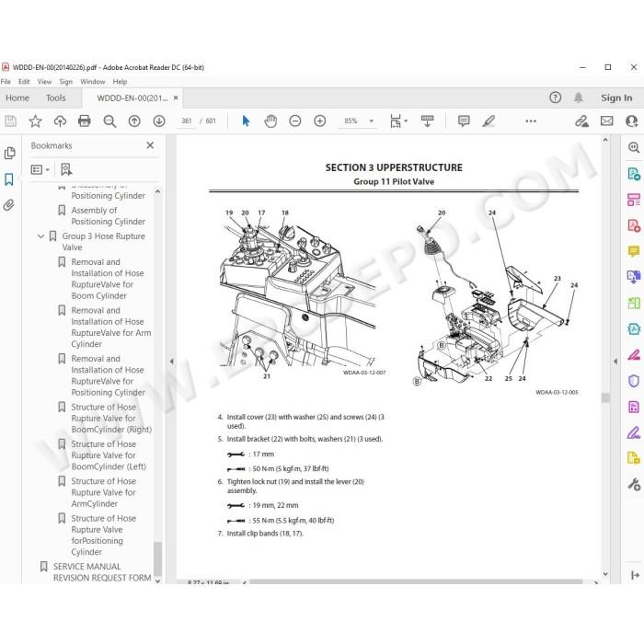Open the Sign menu

coord(65,82)
